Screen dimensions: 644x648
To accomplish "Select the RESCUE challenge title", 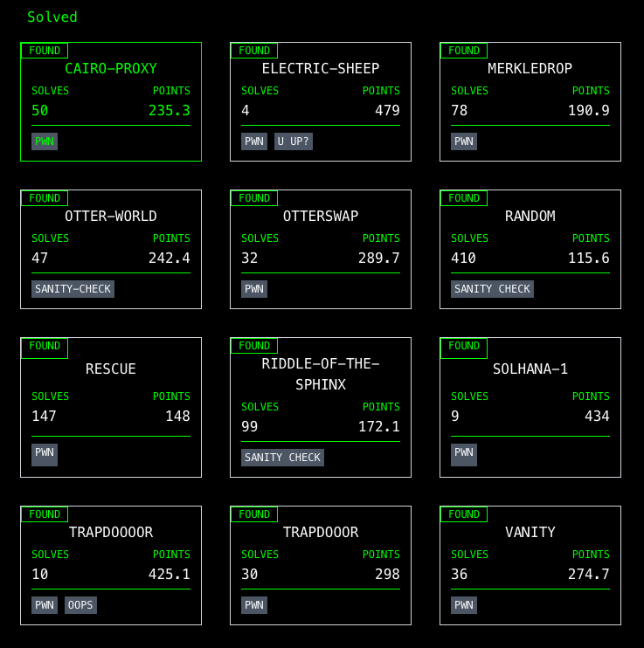I will coord(111,369).
